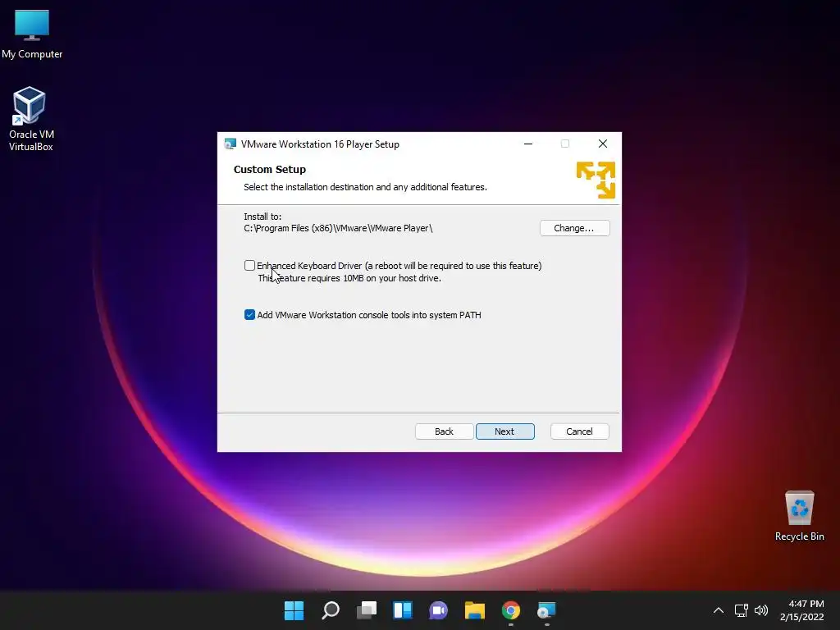Screen dimensions: 840x630
Task: Cancel the VMware Player setup
Action: point(579,431)
